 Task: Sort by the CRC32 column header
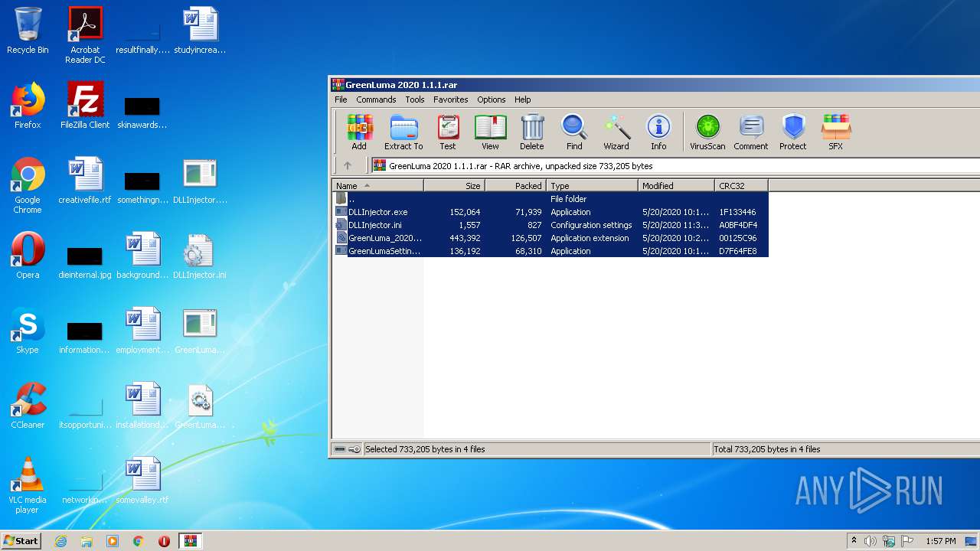tap(742, 186)
